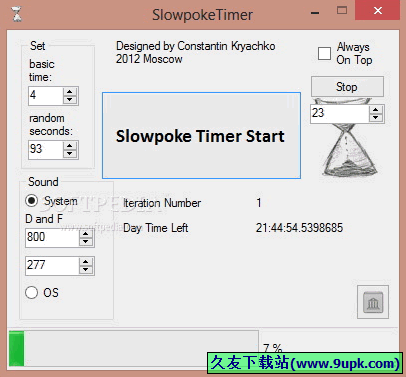Click the 7 % progress label

coord(273,348)
